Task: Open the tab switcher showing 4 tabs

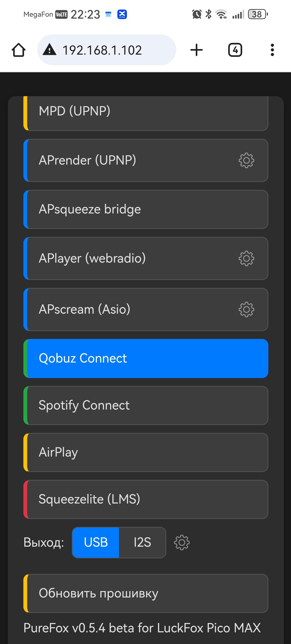Action: click(235, 50)
